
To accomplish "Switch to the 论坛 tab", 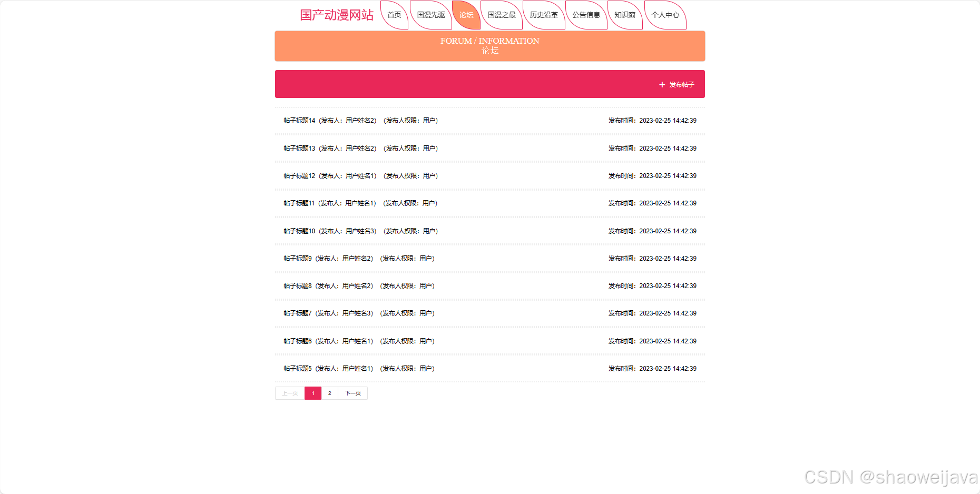I will click(466, 15).
